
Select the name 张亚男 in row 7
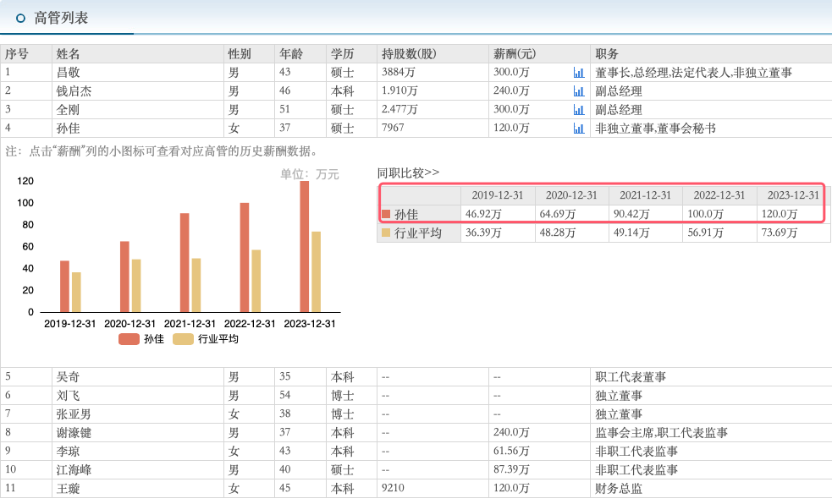[74, 414]
